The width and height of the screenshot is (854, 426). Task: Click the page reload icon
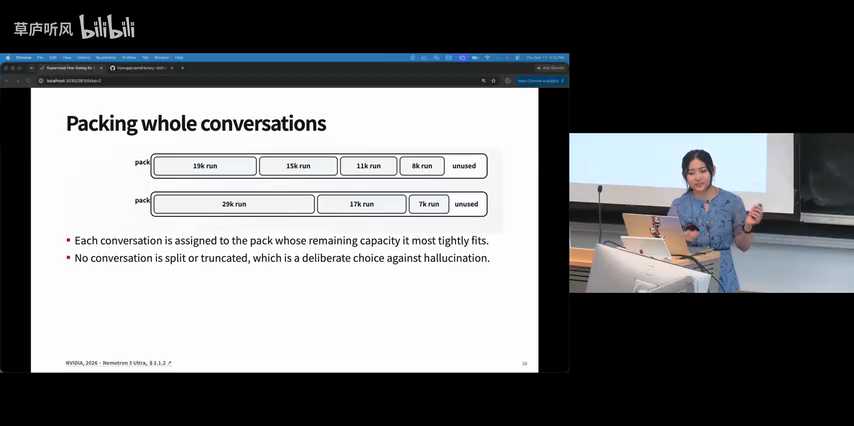(28, 81)
